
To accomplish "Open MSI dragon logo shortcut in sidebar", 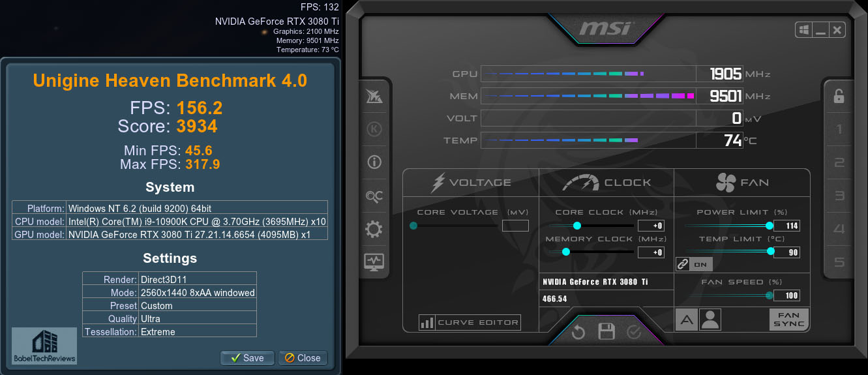I will pyautogui.click(x=375, y=97).
